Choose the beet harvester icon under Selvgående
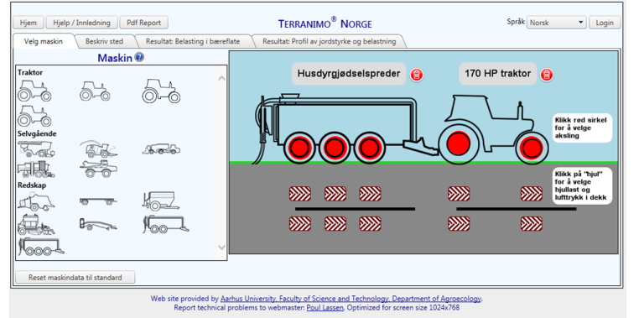The height and width of the screenshot is (318, 644). coord(36,169)
